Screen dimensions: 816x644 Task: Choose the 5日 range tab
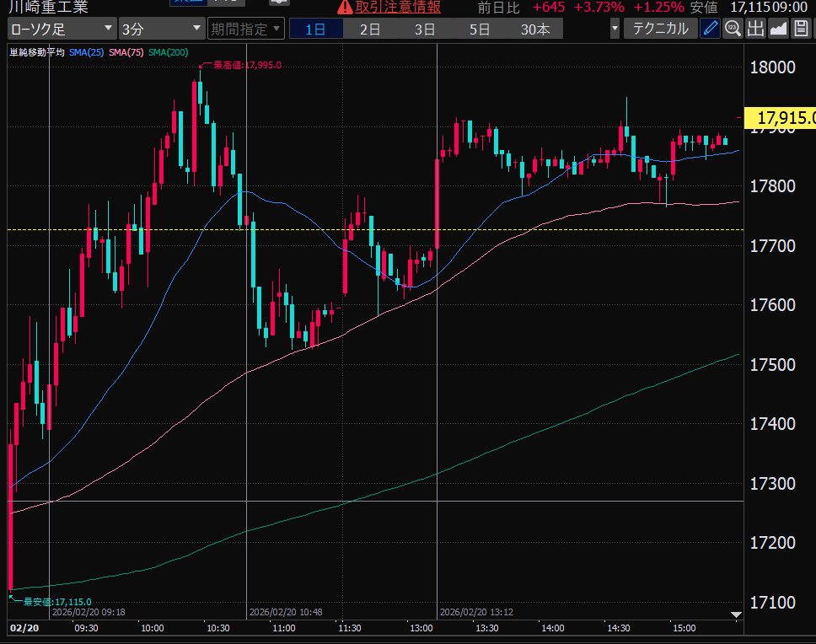pyautogui.click(x=480, y=30)
